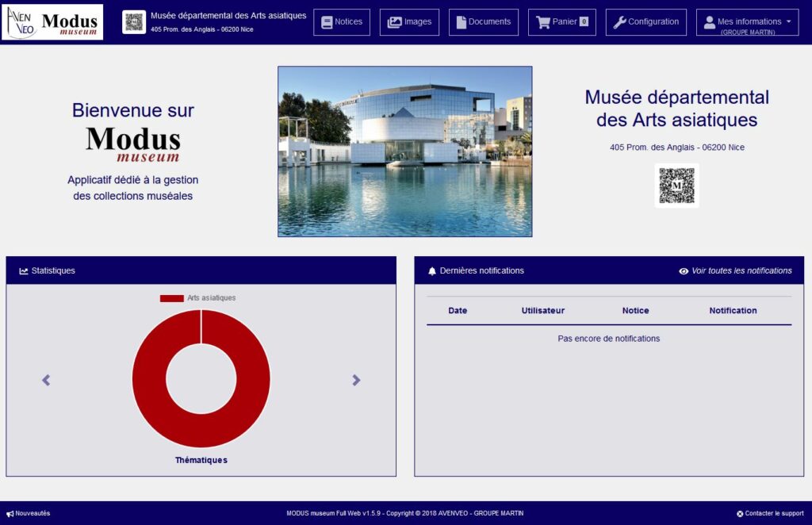812x525 pixels.
Task: Open the Documents section
Action: point(483,22)
